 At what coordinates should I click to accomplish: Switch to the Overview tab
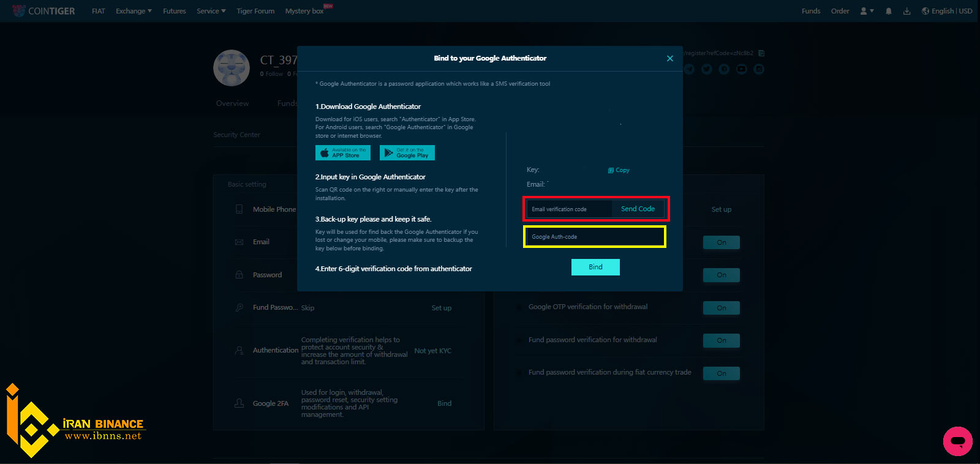233,103
